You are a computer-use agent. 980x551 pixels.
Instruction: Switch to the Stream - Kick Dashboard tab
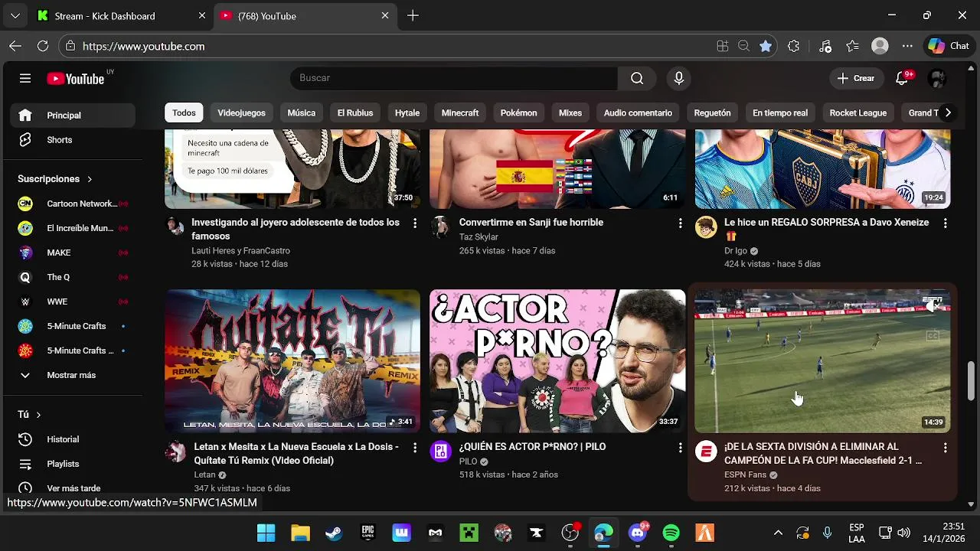tap(105, 16)
